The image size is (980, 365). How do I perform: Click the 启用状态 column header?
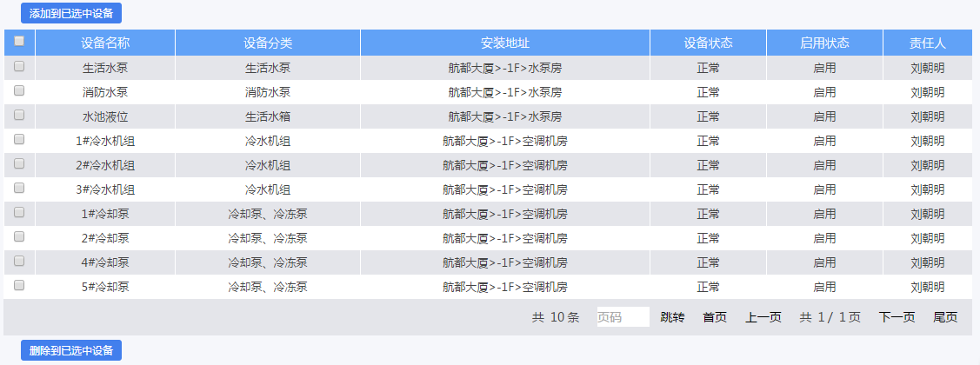point(825,43)
